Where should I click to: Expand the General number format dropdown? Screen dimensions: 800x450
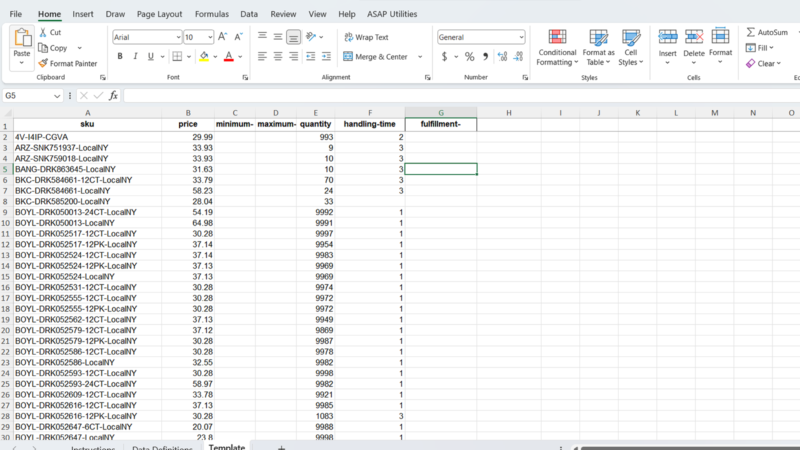coord(520,37)
